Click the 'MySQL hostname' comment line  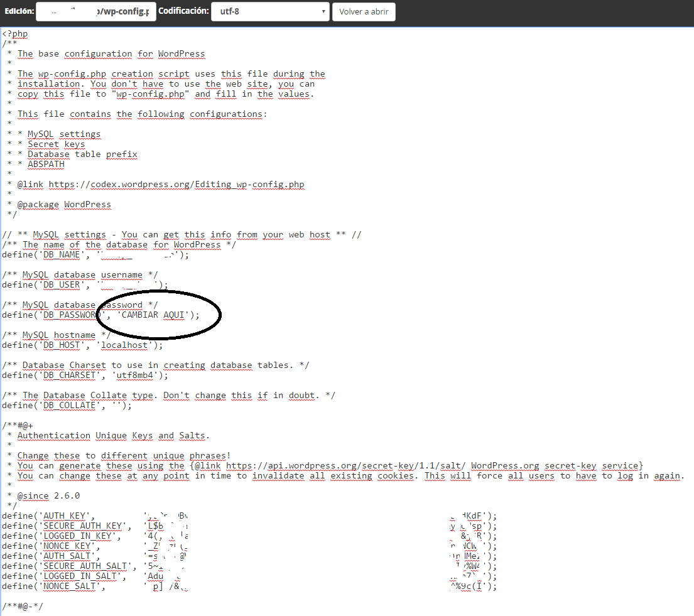56,335
